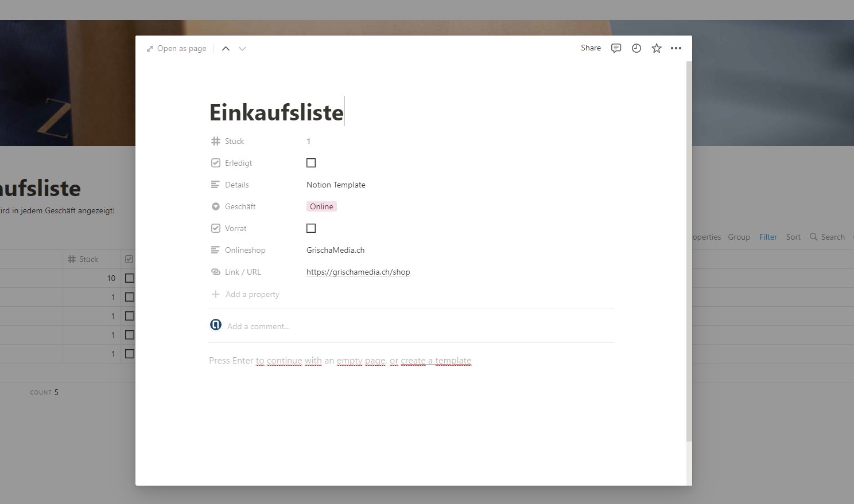Toggle the Vorrat checkbox
The width and height of the screenshot is (854, 504).
click(x=311, y=228)
